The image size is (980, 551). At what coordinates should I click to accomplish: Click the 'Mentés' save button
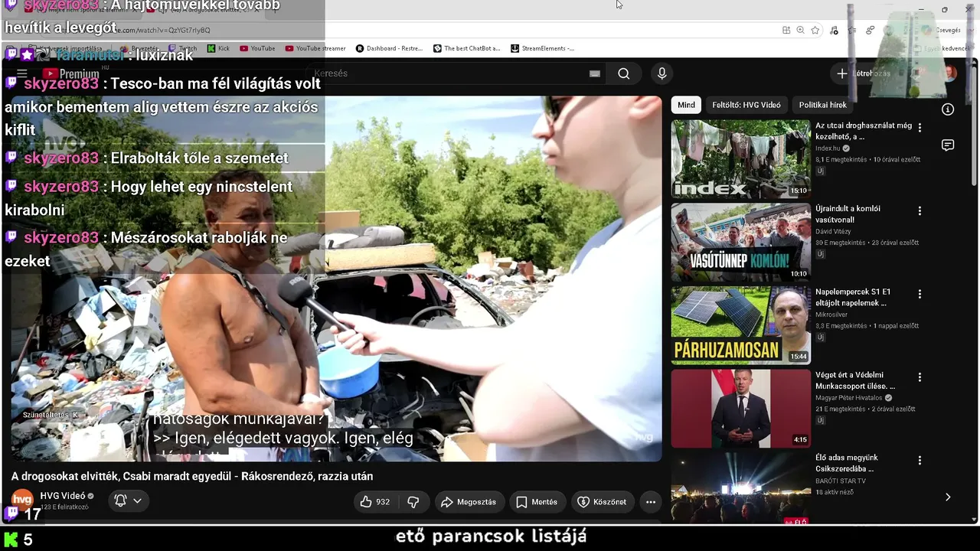536,502
